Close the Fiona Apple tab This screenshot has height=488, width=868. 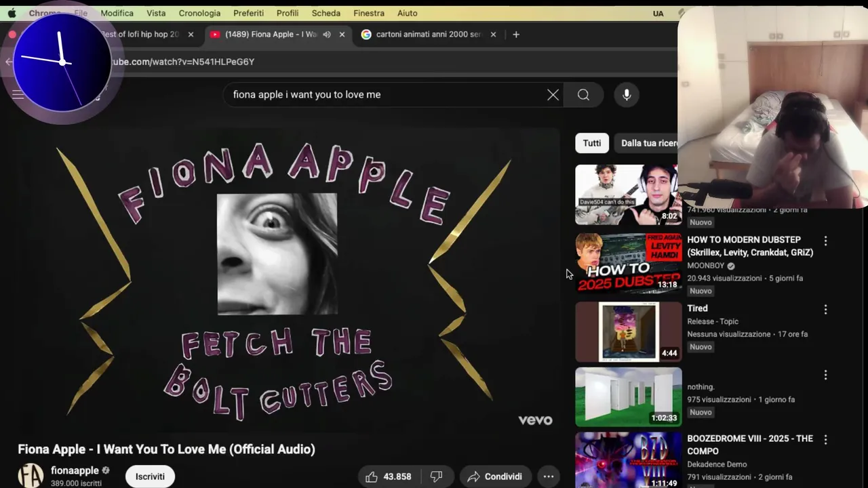click(x=342, y=34)
